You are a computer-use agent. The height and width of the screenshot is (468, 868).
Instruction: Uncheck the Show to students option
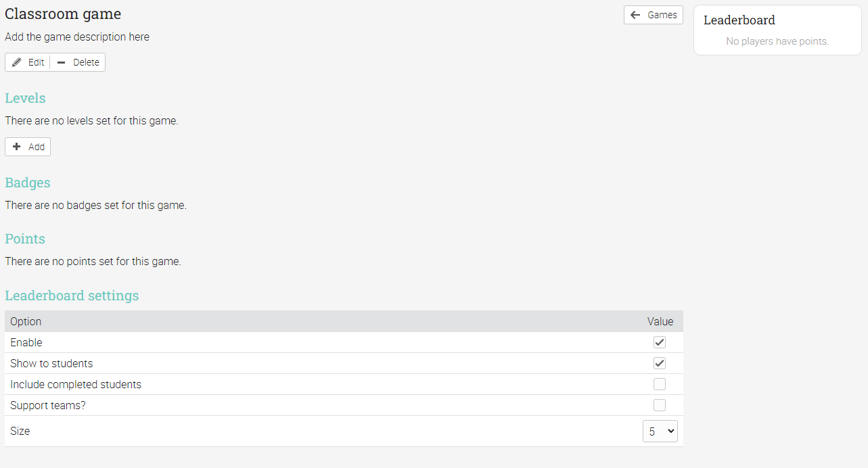660,363
